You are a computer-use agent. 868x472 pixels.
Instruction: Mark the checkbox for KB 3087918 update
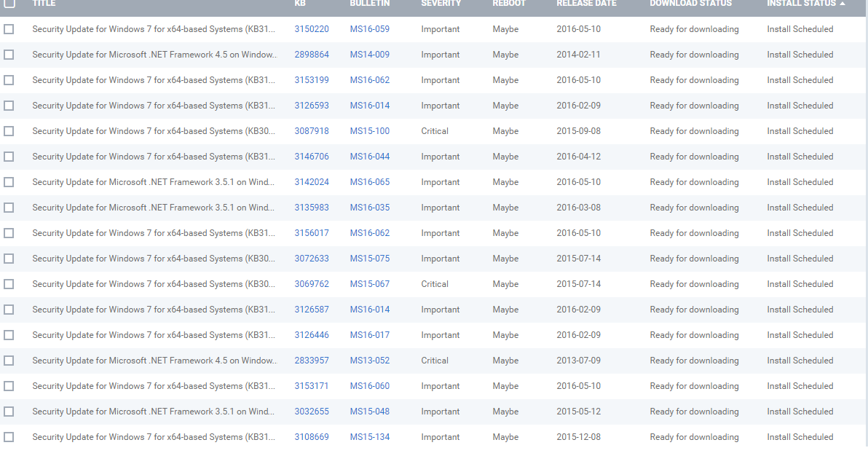pyautogui.click(x=9, y=131)
